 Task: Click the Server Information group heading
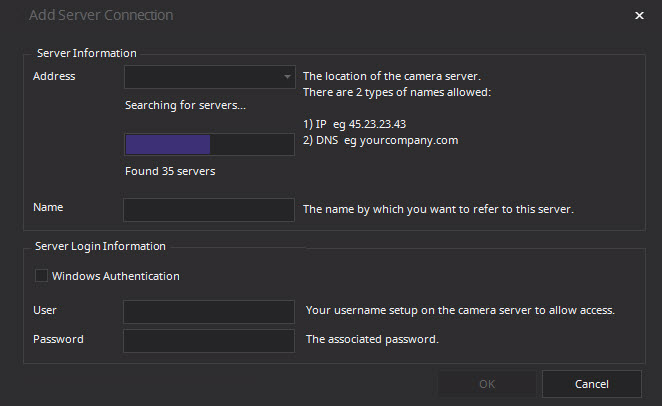[87, 53]
